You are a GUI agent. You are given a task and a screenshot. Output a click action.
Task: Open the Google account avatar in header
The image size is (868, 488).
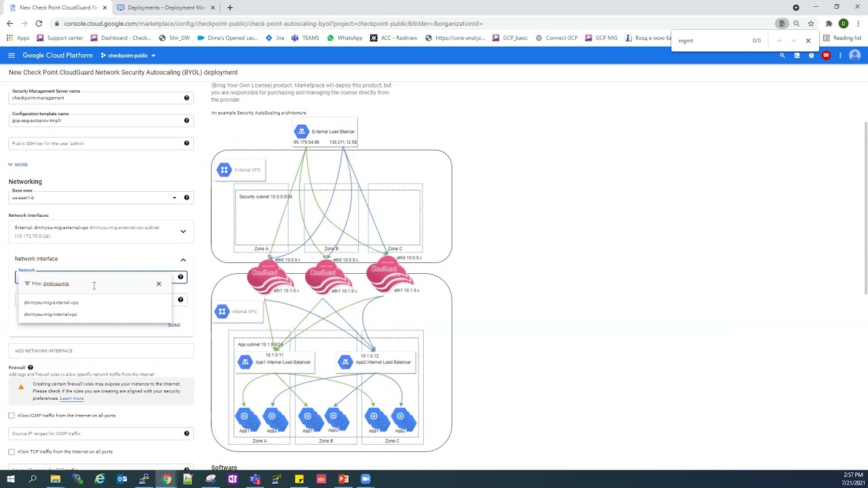(x=854, y=56)
